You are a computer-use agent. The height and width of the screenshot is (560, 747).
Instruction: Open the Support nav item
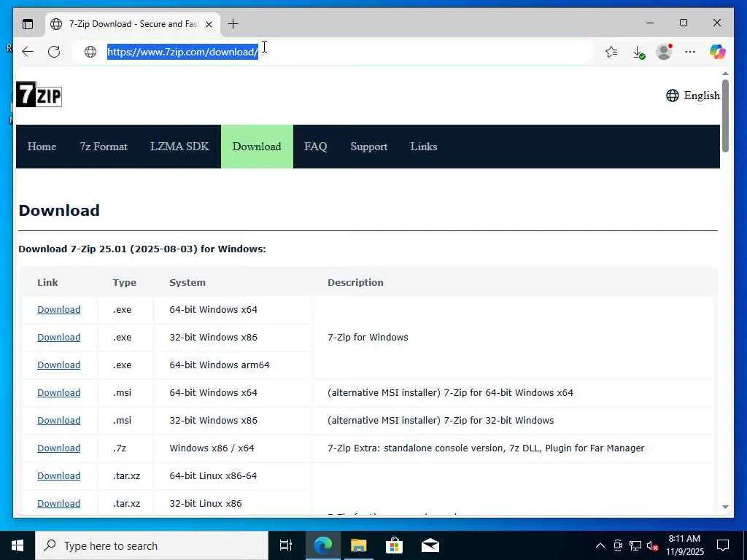(x=368, y=147)
